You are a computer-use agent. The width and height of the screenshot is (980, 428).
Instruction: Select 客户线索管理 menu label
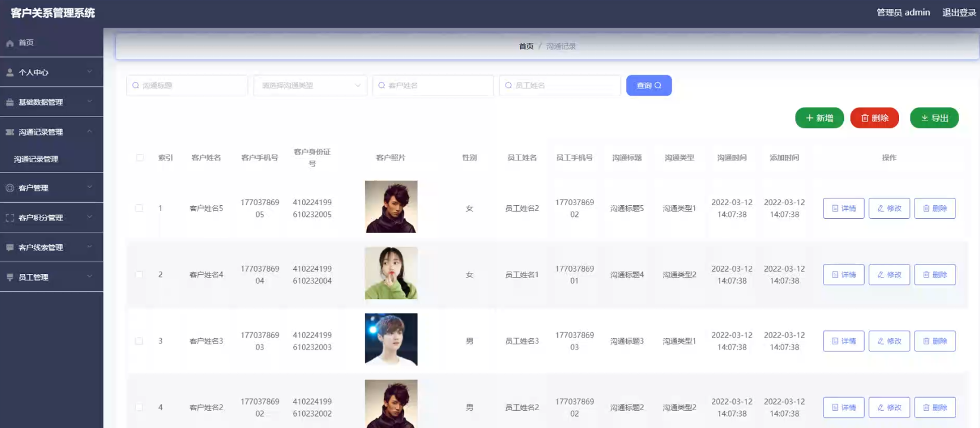40,247
